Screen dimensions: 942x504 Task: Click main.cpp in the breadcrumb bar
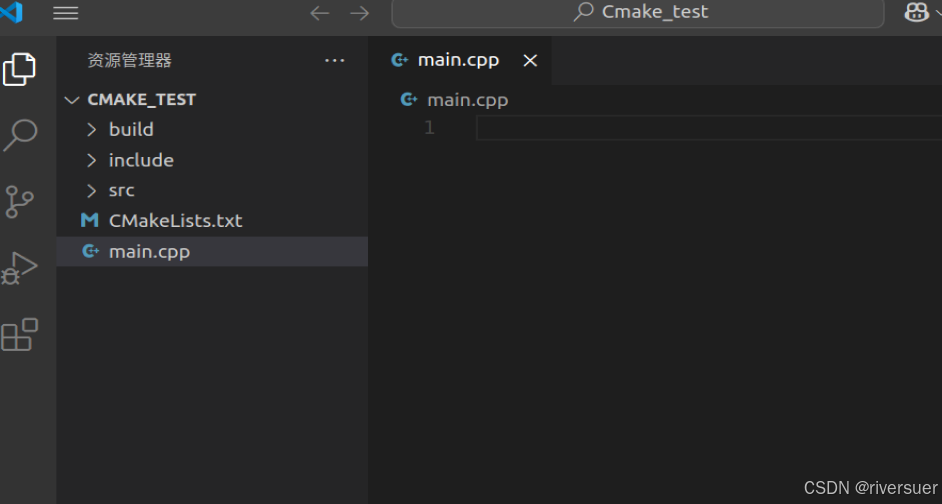tap(467, 99)
